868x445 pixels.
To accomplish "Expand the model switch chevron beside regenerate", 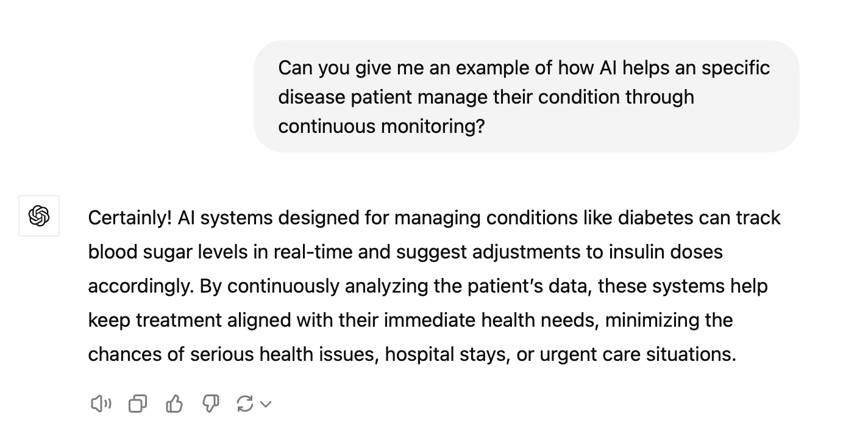I will click(266, 404).
